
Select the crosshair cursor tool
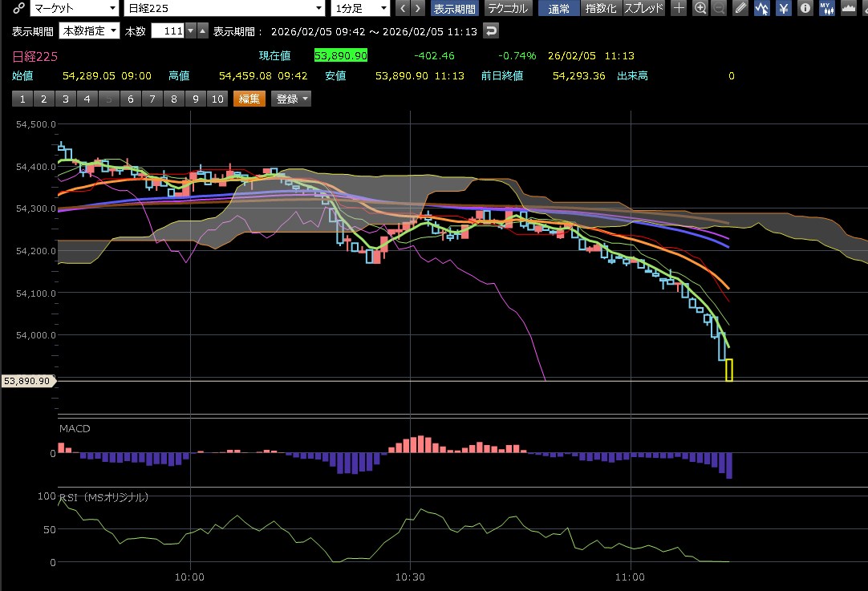(679, 9)
